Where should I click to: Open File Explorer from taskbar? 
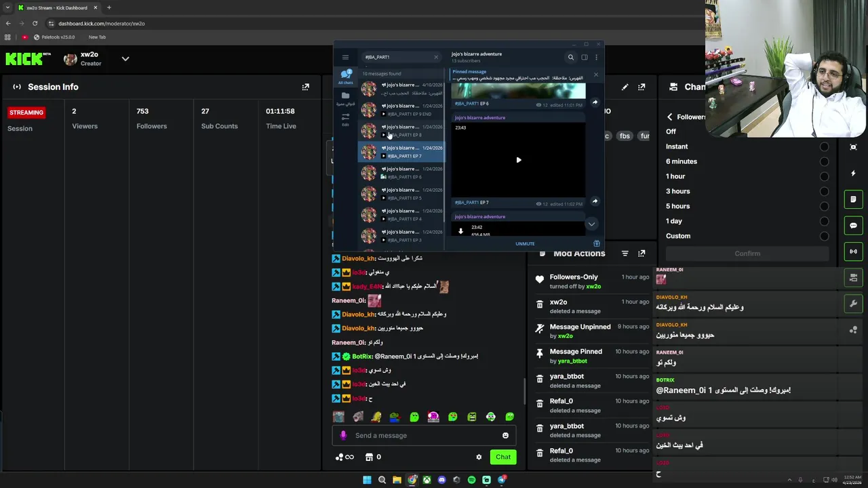(397, 480)
